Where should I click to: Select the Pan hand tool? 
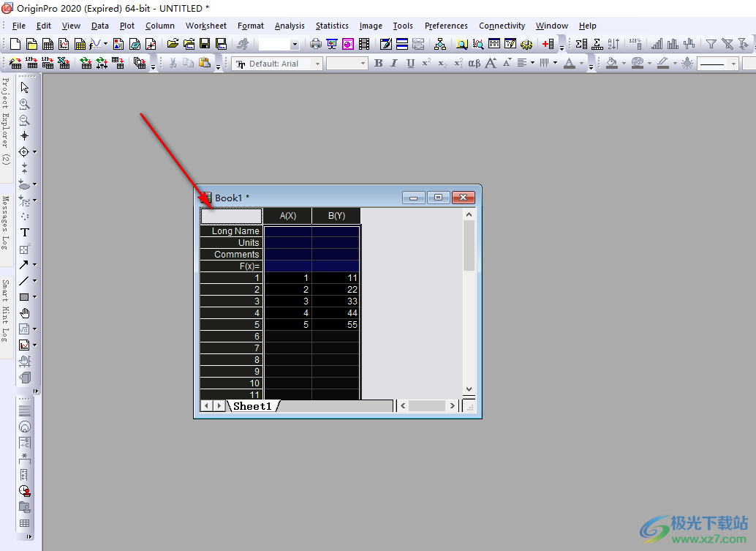point(25,313)
